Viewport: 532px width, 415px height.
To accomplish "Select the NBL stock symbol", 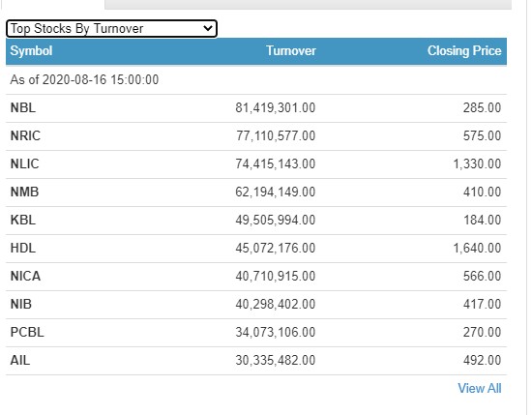I will coord(23,108).
